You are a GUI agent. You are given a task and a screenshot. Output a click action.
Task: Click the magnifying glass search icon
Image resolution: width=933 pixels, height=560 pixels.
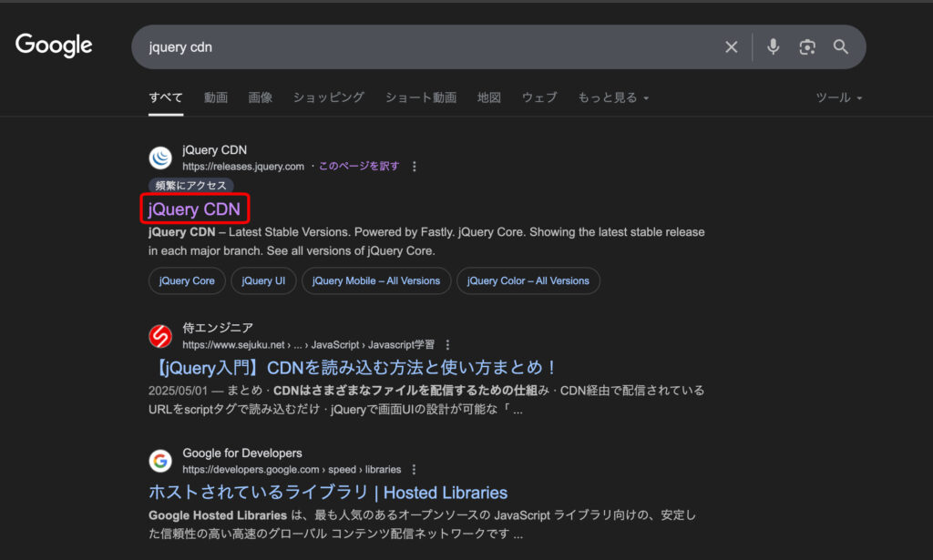pos(840,47)
